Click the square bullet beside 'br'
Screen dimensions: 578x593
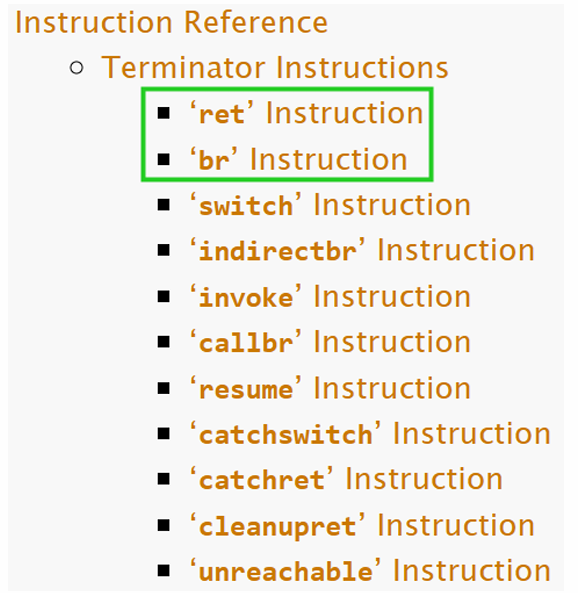tap(163, 159)
